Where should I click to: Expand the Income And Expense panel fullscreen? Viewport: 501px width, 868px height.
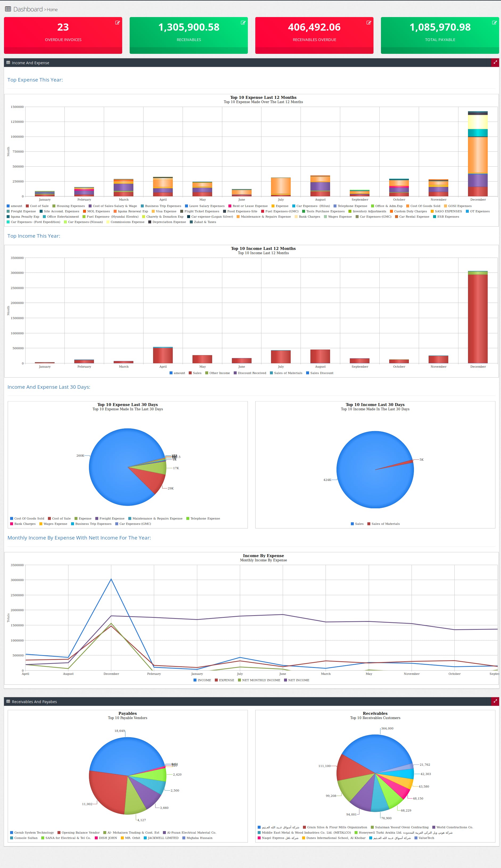pos(495,62)
